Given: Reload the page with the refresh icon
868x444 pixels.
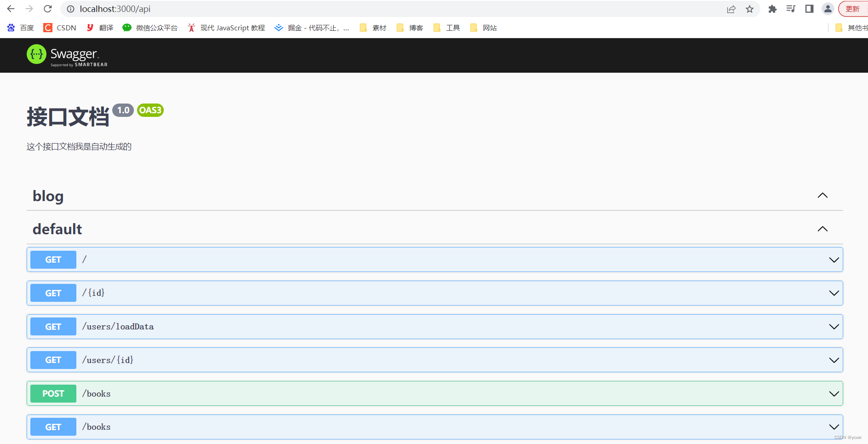Looking at the screenshot, I should coord(48,9).
